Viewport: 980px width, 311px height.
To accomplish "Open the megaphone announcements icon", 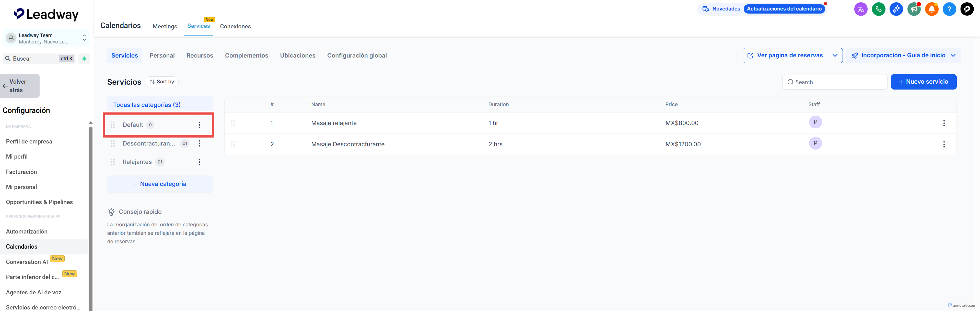I will (x=914, y=9).
